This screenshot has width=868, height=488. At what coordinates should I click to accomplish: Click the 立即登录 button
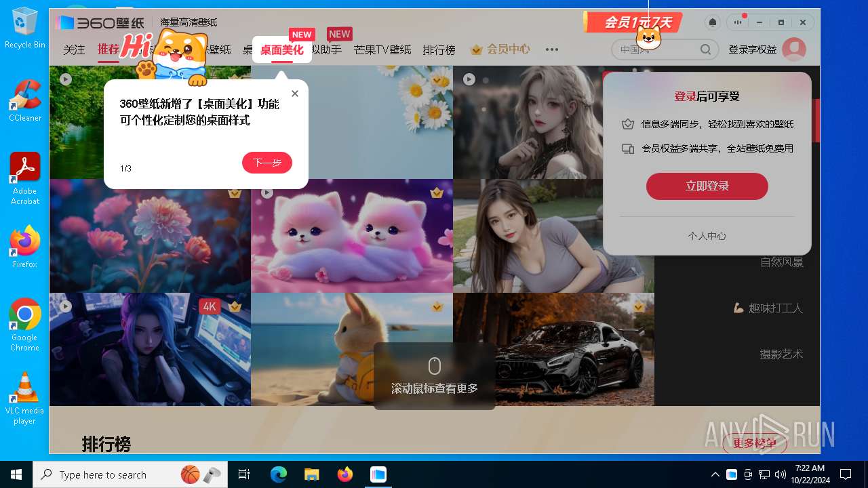[707, 186]
